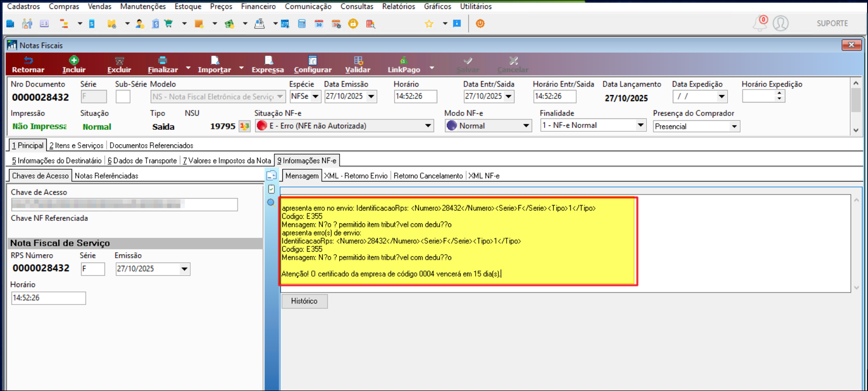Click the calculator icon in top toolbar

(x=302, y=24)
